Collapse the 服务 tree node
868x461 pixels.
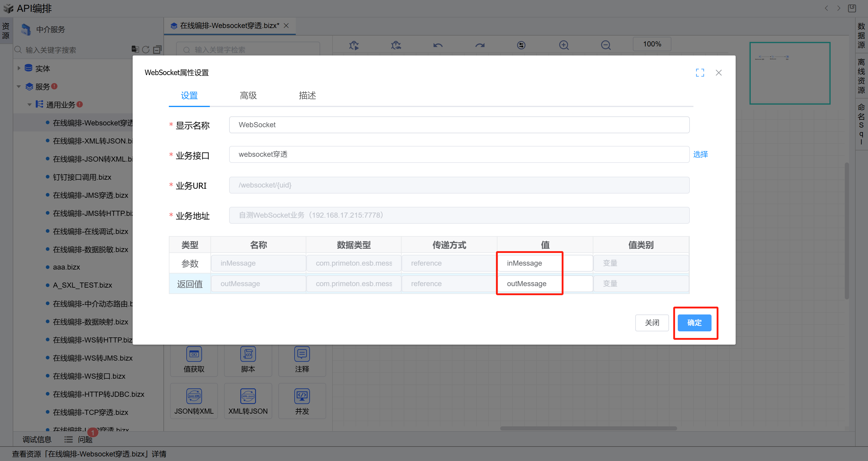click(19, 87)
